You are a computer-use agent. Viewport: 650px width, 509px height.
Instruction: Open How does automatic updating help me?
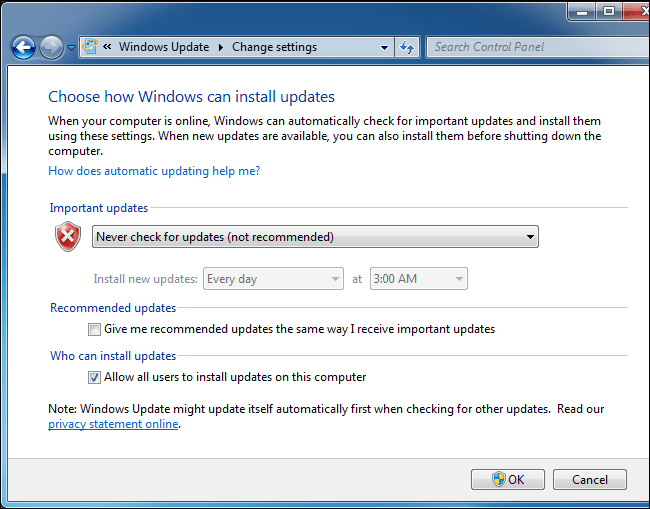(x=154, y=171)
